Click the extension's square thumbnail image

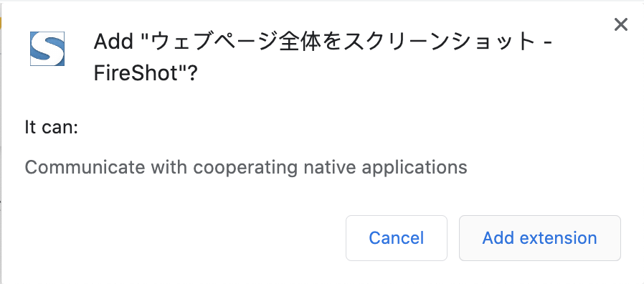(x=47, y=49)
